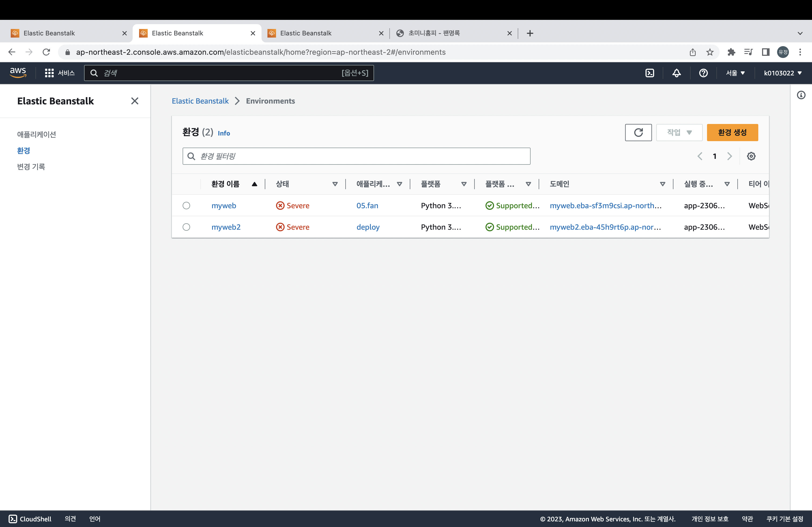The width and height of the screenshot is (812, 527).
Task: Open the CloudShell icon in top navigation
Action: 650,73
